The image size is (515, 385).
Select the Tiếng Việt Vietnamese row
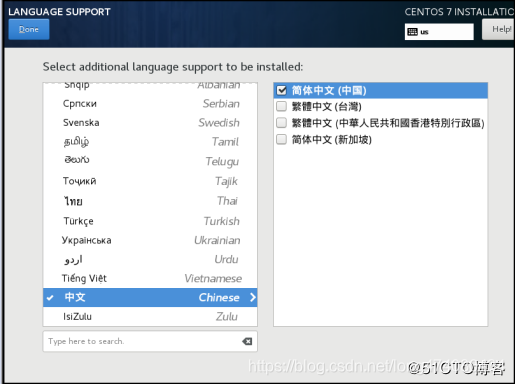[x=150, y=278]
